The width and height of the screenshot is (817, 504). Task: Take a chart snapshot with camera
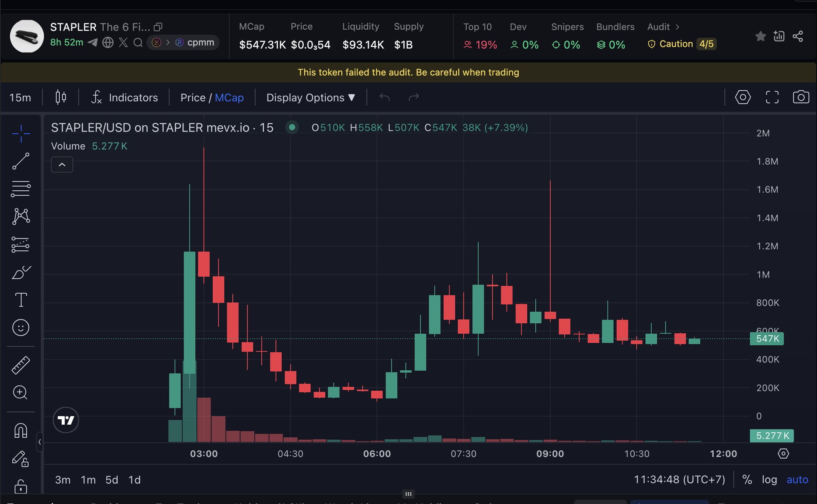click(801, 97)
